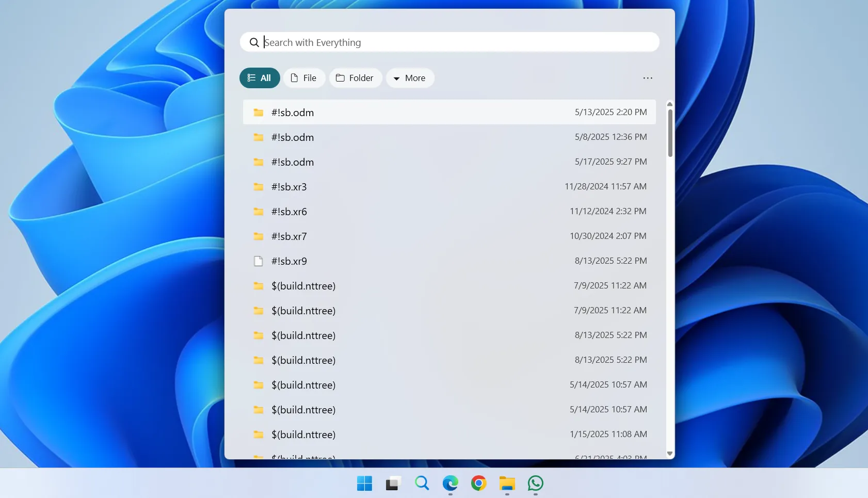
Task: Enable the Folder results filter
Action: [x=355, y=78]
